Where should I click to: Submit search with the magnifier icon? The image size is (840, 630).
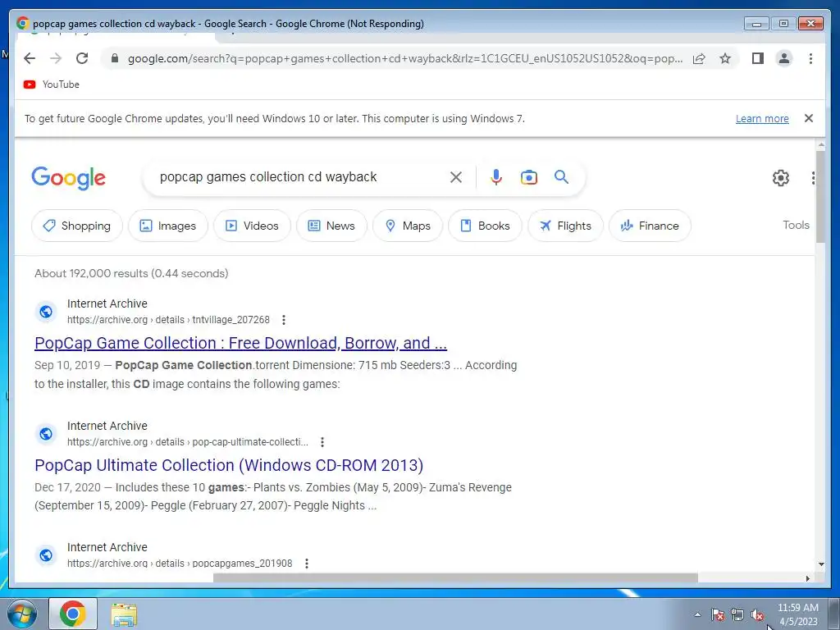(561, 177)
